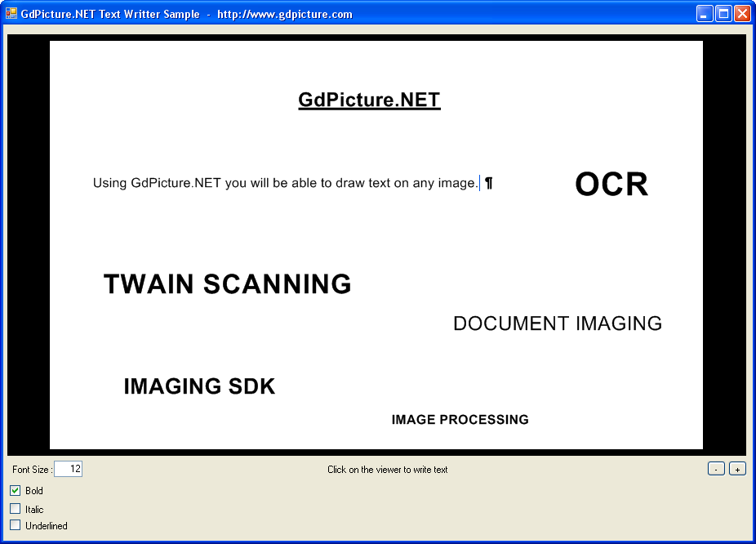Focus the Font Size input field

coord(68,469)
